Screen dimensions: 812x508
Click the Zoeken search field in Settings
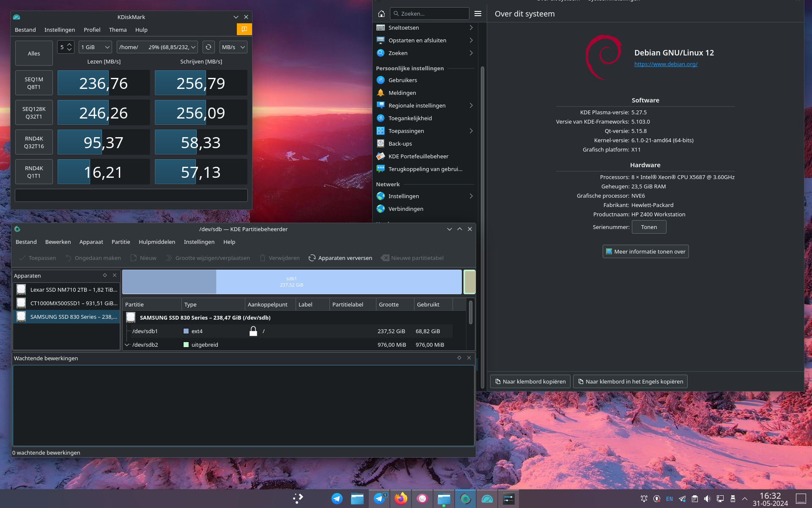pyautogui.click(x=429, y=14)
